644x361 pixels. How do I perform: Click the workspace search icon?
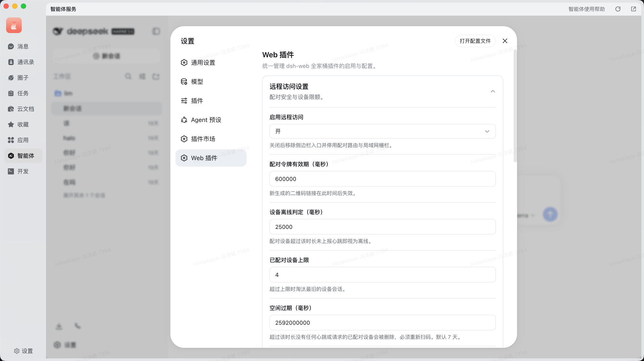pos(128,76)
